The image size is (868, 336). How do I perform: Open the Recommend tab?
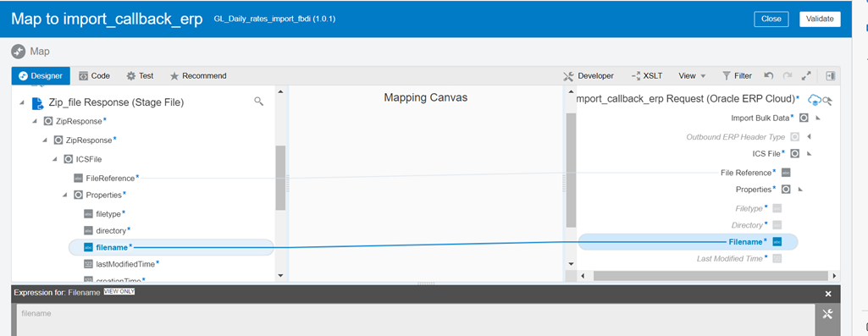[197, 76]
